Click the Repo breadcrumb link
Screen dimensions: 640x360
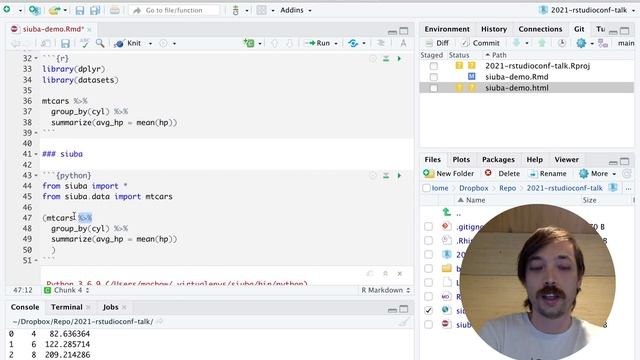[x=507, y=188]
